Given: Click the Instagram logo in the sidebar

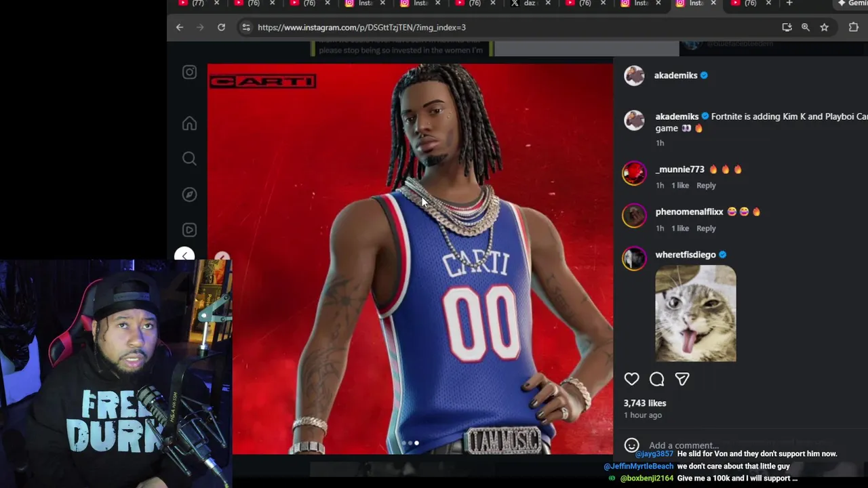Looking at the screenshot, I should tap(189, 72).
